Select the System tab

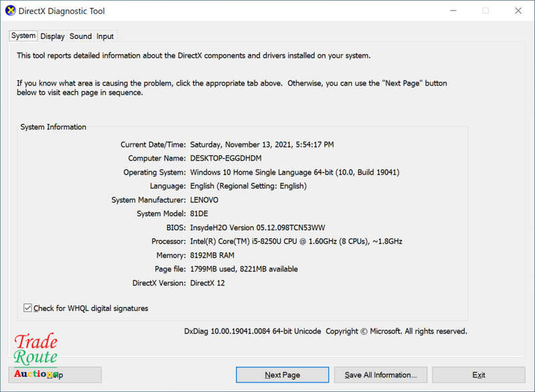pos(23,35)
